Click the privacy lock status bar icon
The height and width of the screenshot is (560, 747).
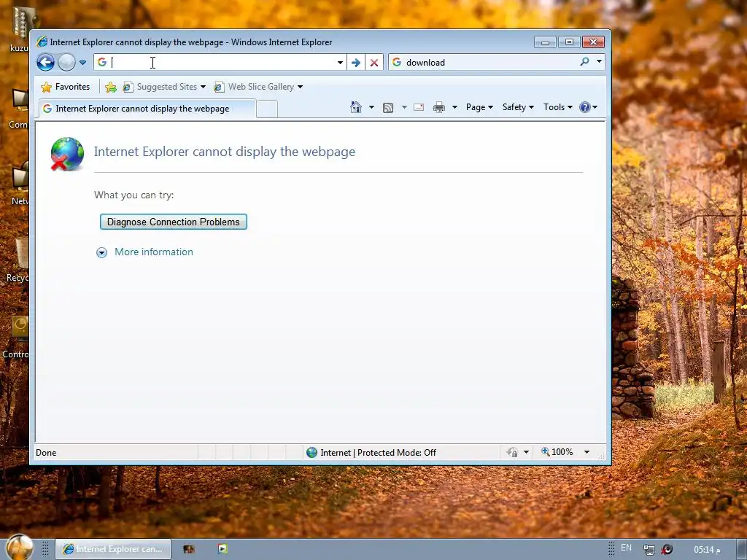[x=513, y=452]
